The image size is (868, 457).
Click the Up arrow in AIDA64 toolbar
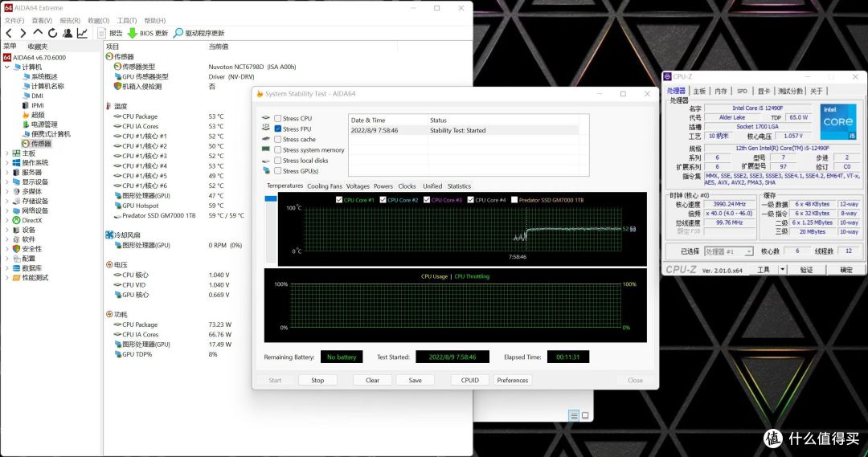click(x=38, y=33)
